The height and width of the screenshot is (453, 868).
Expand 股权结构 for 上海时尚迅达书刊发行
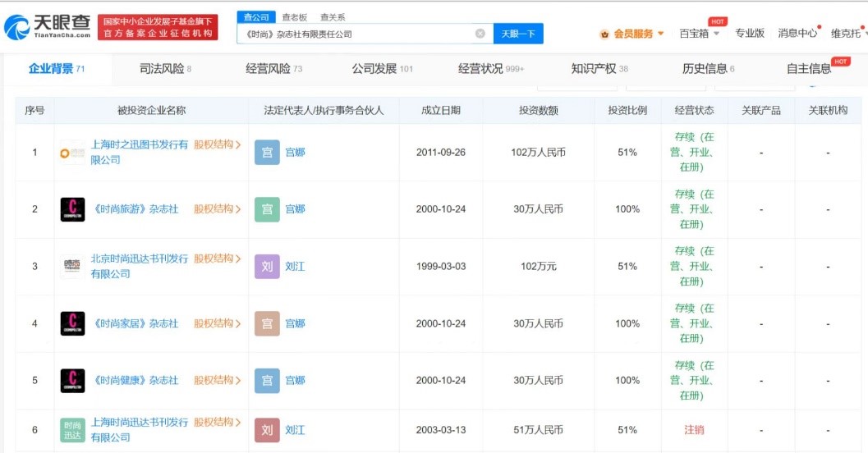[x=217, y=422]
